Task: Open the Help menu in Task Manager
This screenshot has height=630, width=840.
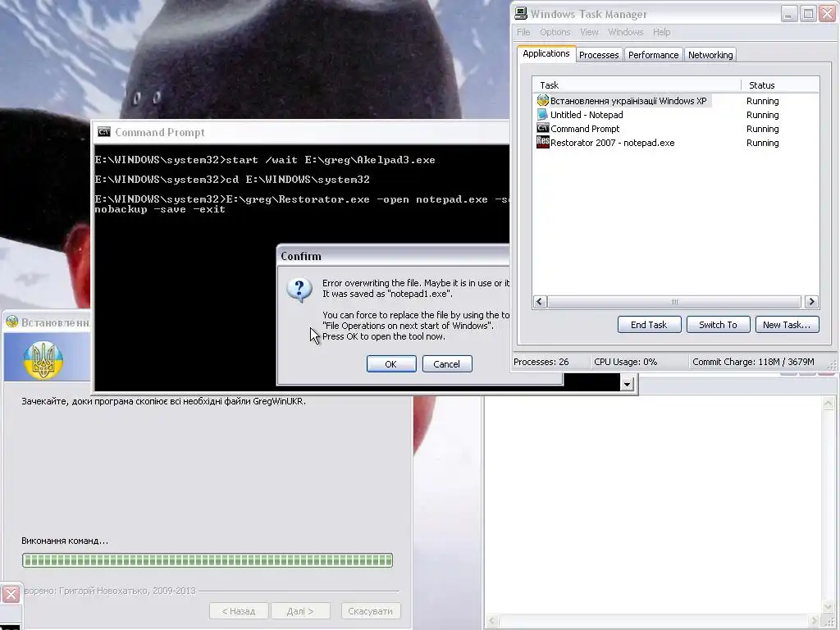Action: 662,32
